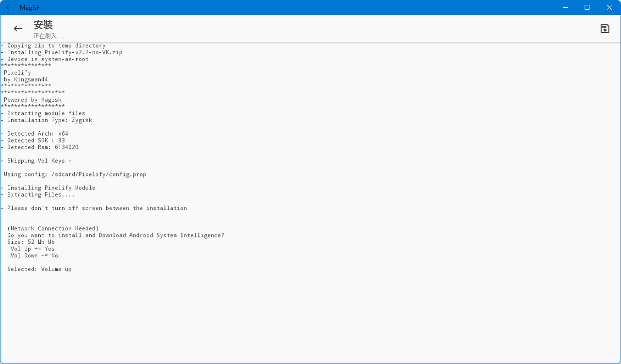The width and height of the screenshot is (621, 364).
Task: Click the 'Skipping Vol Keys' line
Action: point(36,161)
